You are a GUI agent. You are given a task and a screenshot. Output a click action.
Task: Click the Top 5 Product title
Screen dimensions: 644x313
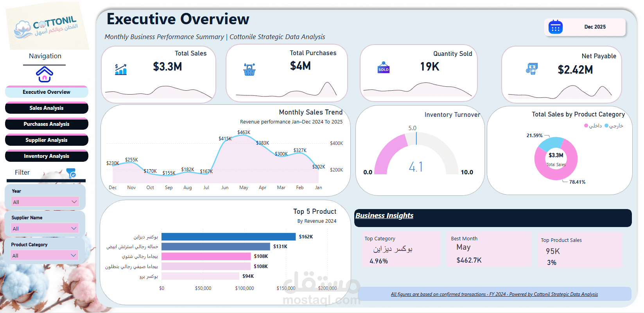tap(315, 211)
